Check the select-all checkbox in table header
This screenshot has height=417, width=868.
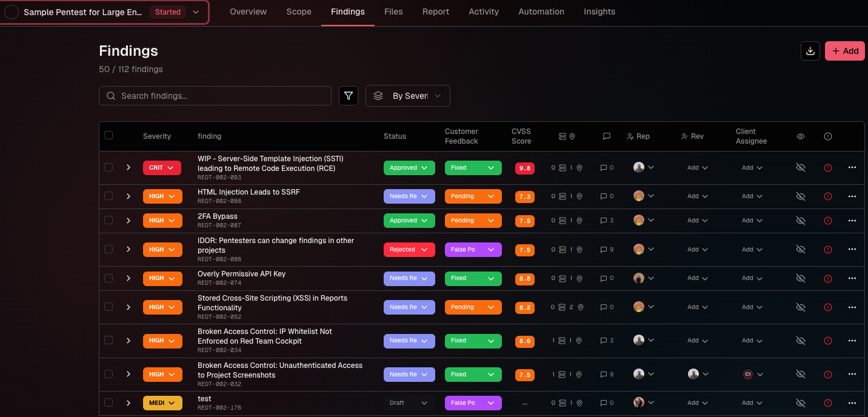coord(109,136)
